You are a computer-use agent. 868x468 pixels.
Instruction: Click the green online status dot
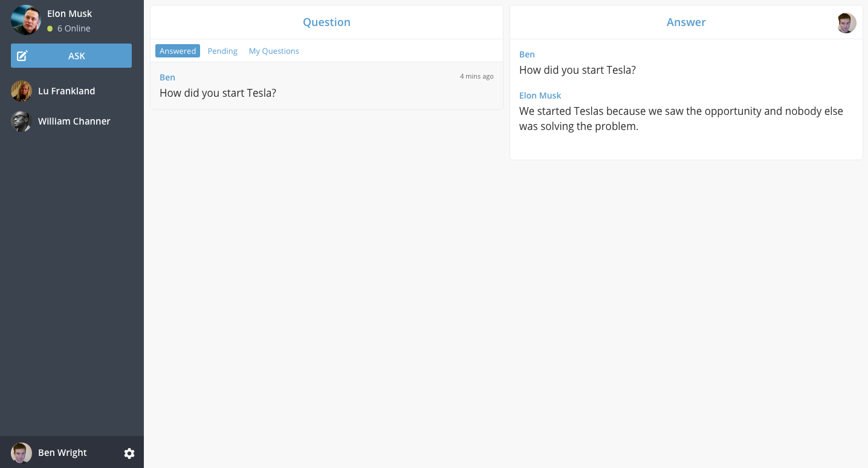pyautogui.click(x=50, y=28)
